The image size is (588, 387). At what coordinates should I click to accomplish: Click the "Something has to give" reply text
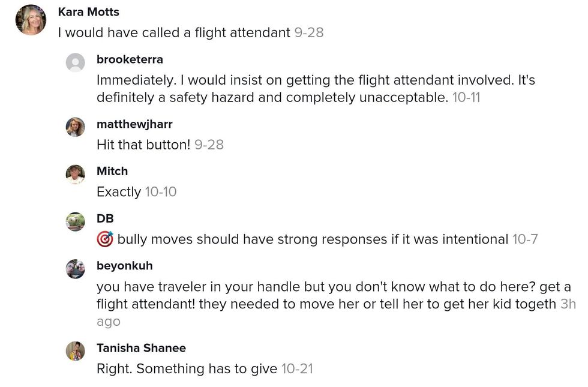coord(187,369)
